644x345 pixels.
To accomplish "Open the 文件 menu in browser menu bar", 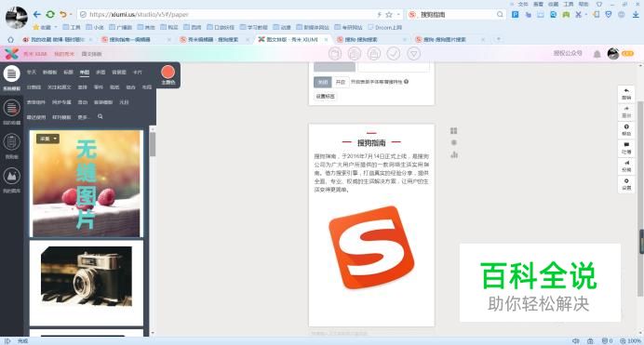I will tap(523, 4).
